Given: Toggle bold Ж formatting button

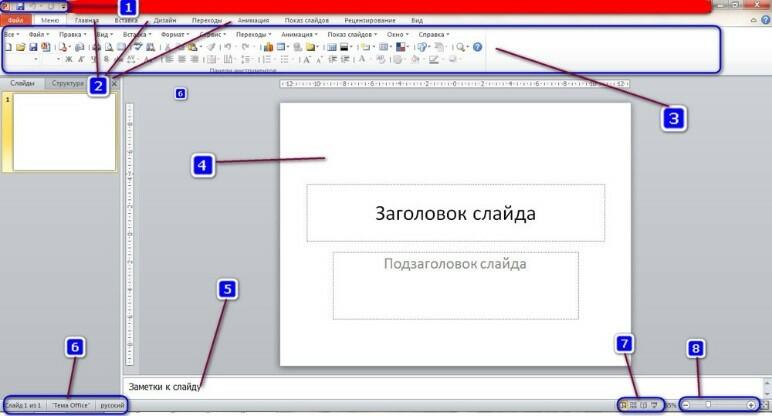Looking at the screenshot, I should 69,59.
